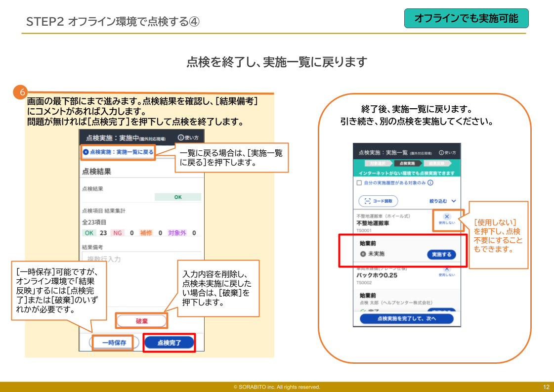Click the 使い方 help icon in 実施中 screen
Image resolution: width=554 pixels, height=392 pixels.
pos(180,138)
